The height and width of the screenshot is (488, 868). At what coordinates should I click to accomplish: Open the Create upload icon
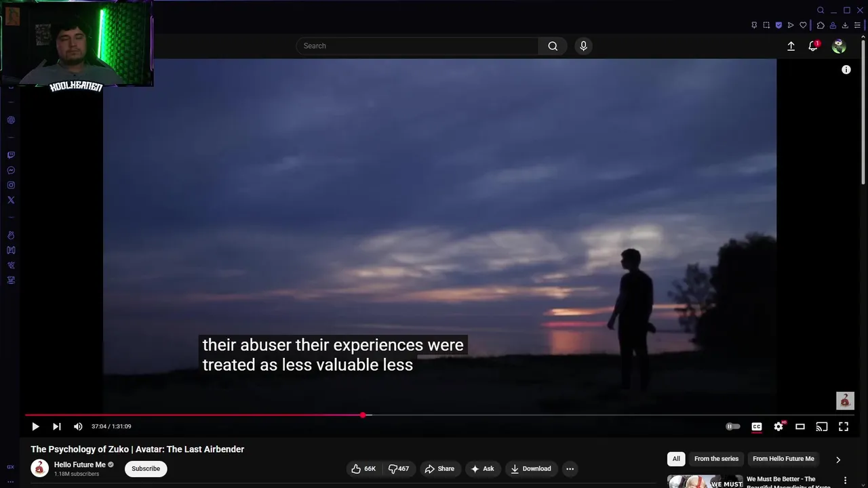pyautogui.click(x=791, y=46)
